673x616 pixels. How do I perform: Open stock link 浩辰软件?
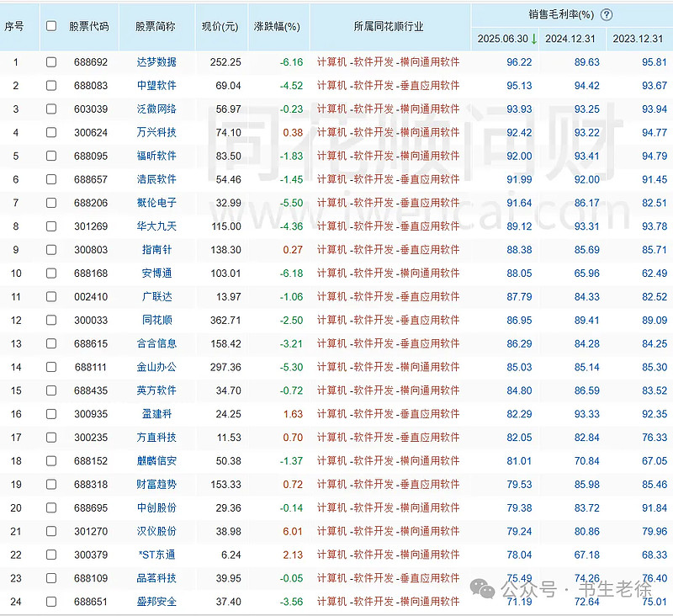156,179
